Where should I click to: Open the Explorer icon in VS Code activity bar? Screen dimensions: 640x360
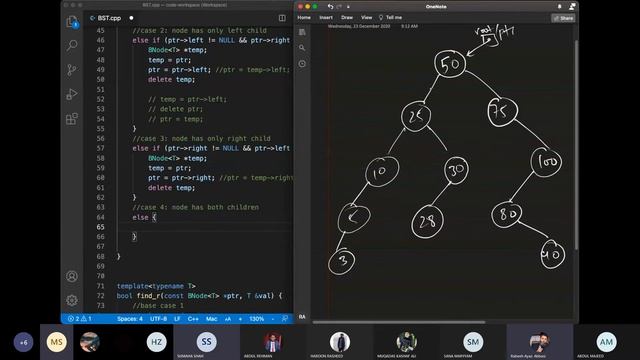point(72,22)
